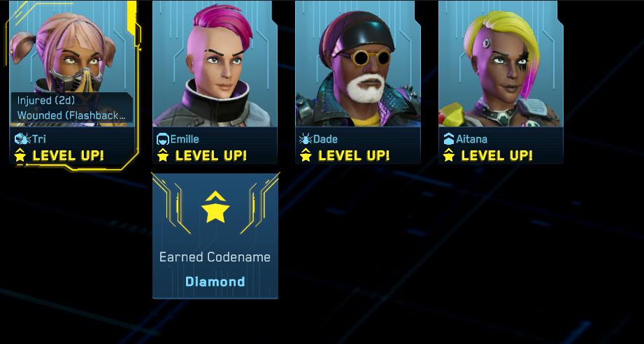Viewport: 644px width, 344px height.
Task: Click the level-up star icon under Emille
Action: 163,155
